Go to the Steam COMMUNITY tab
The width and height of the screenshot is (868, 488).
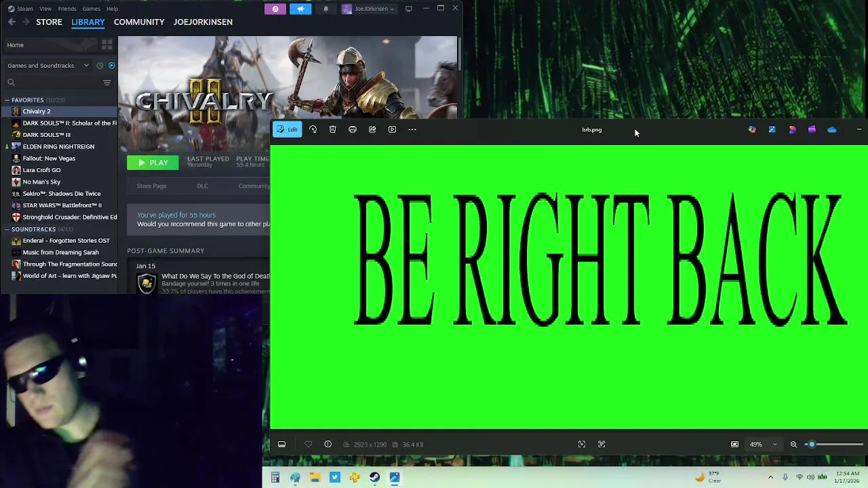139,22
